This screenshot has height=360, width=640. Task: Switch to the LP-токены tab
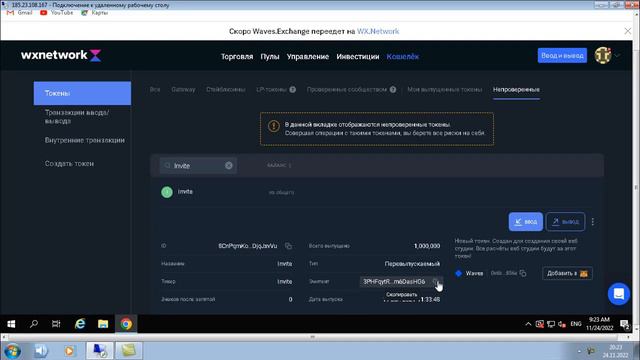point(271,89)
